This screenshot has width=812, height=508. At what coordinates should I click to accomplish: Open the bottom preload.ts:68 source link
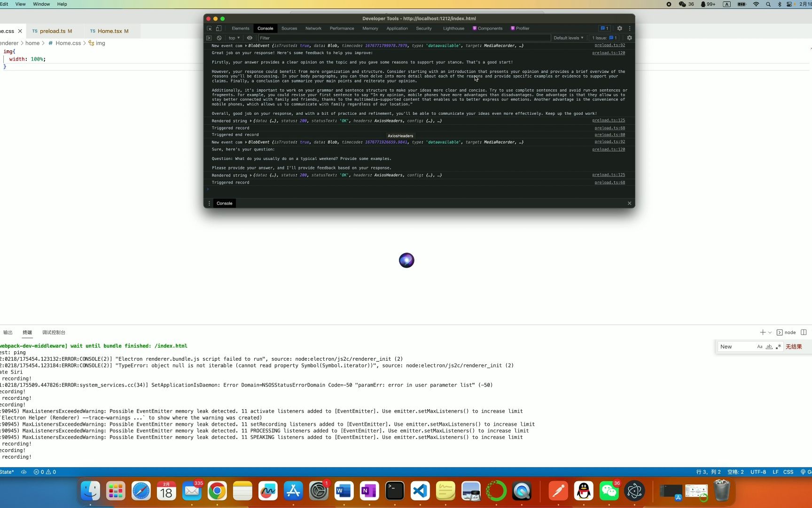pyautogui.click(x=609, y=183)
